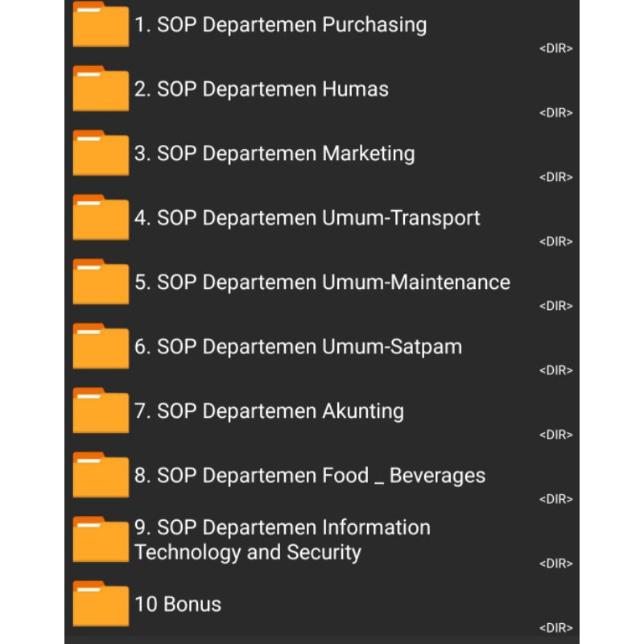Select the Umum-Maintenance folder icon

coord(101,283)
